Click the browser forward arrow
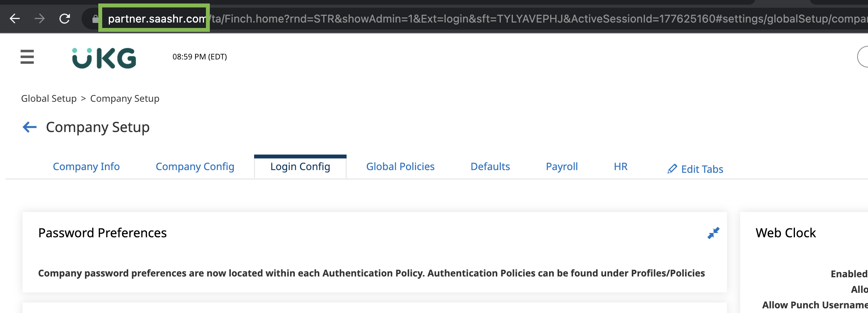 click(x=40, y=18)
